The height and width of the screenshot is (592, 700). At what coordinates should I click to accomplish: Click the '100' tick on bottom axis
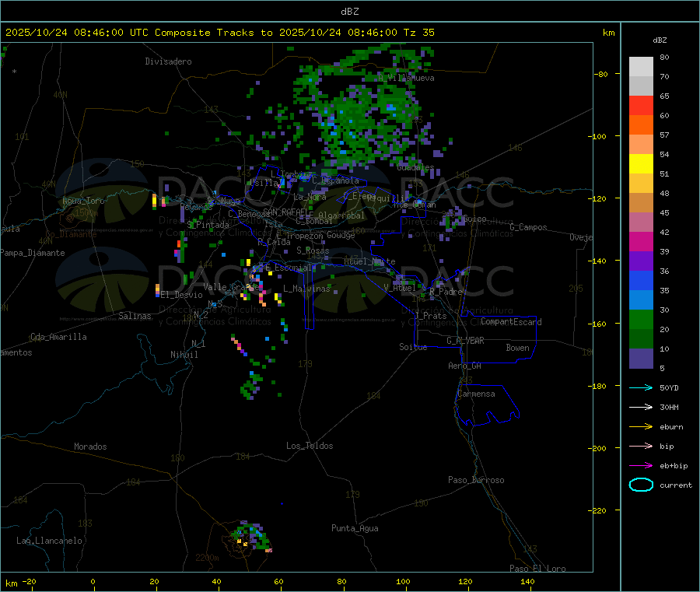(x=403, y=581)
